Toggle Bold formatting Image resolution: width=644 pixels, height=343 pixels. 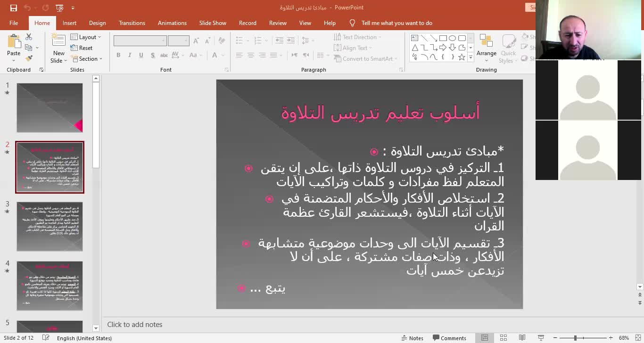coord(118,55)
